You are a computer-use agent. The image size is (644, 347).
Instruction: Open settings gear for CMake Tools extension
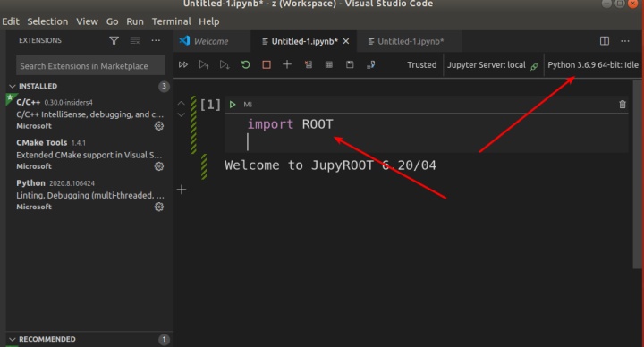click(159, 166)
